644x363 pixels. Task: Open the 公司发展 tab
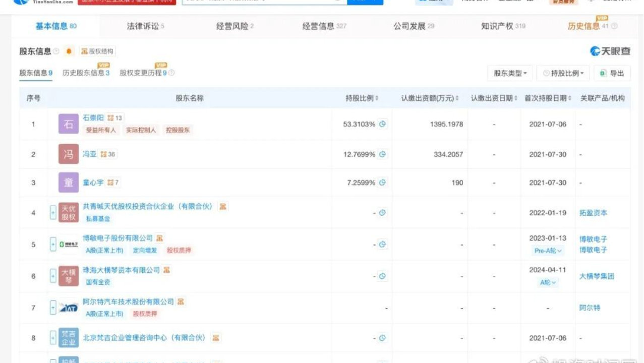[414, 26]
